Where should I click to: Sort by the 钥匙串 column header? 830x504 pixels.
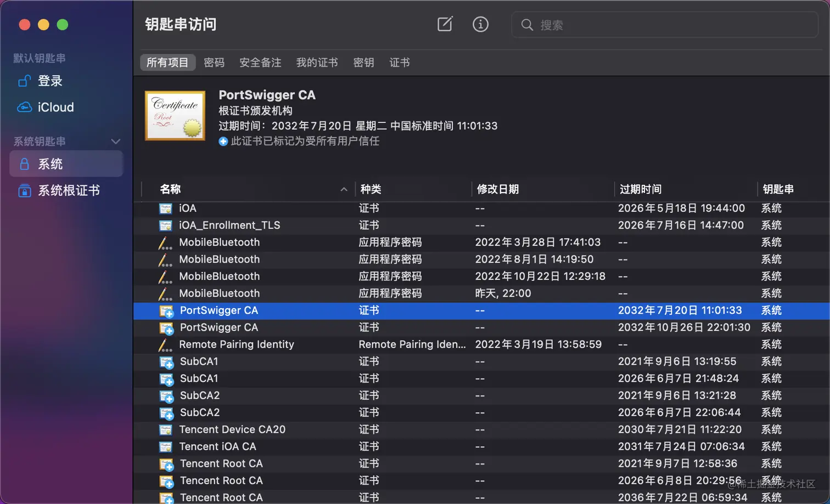pyautogui.click(x=793, y=189)
